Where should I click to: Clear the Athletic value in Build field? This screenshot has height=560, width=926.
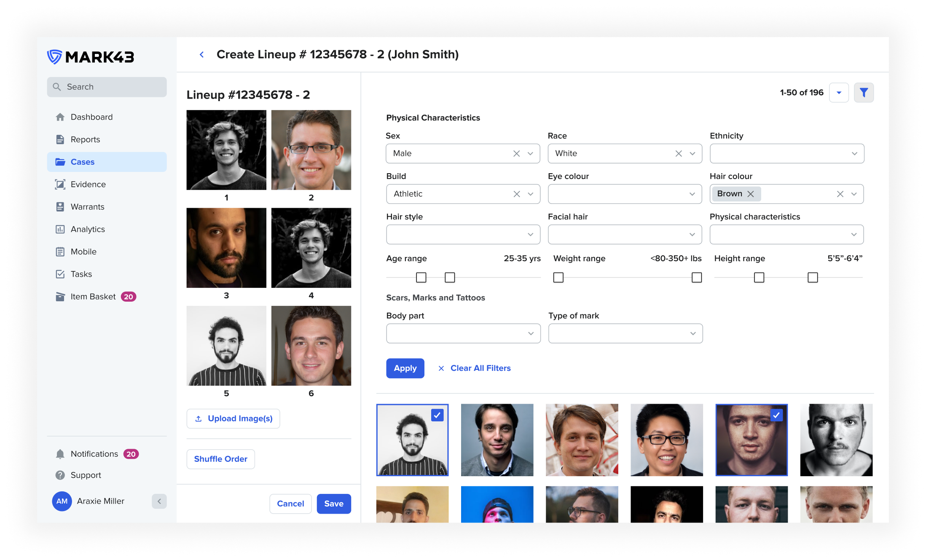[516, 194]
